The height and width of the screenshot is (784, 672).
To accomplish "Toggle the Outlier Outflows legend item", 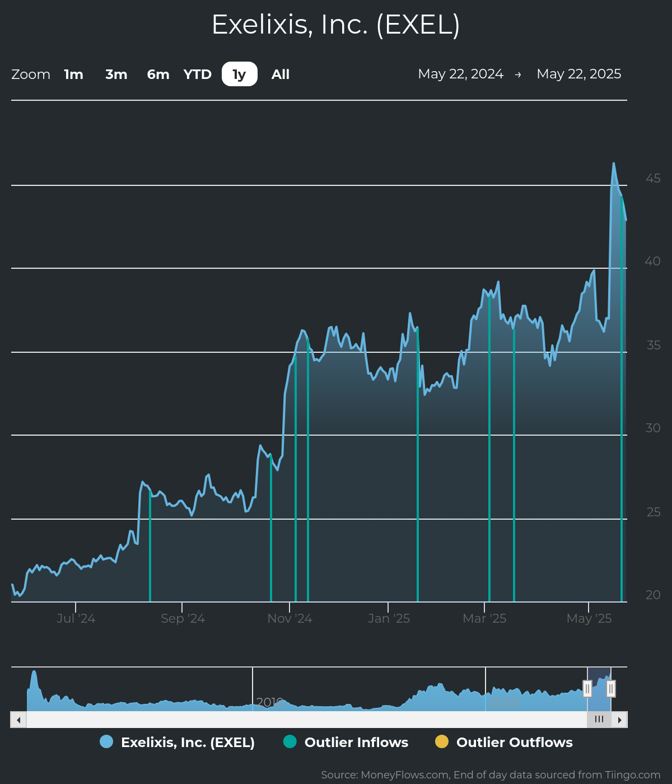I will click(504, 742).
